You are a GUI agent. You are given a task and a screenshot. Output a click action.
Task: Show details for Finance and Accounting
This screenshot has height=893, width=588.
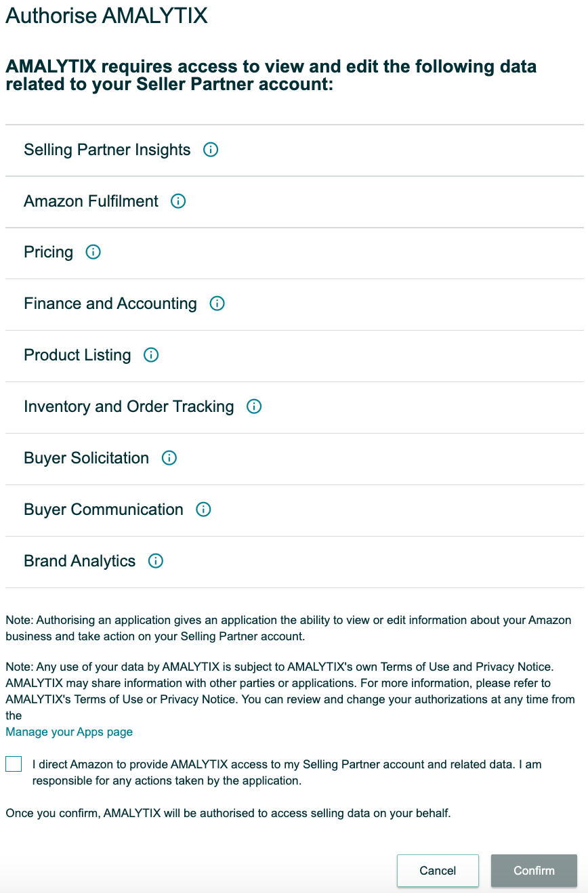coord(217,304)
